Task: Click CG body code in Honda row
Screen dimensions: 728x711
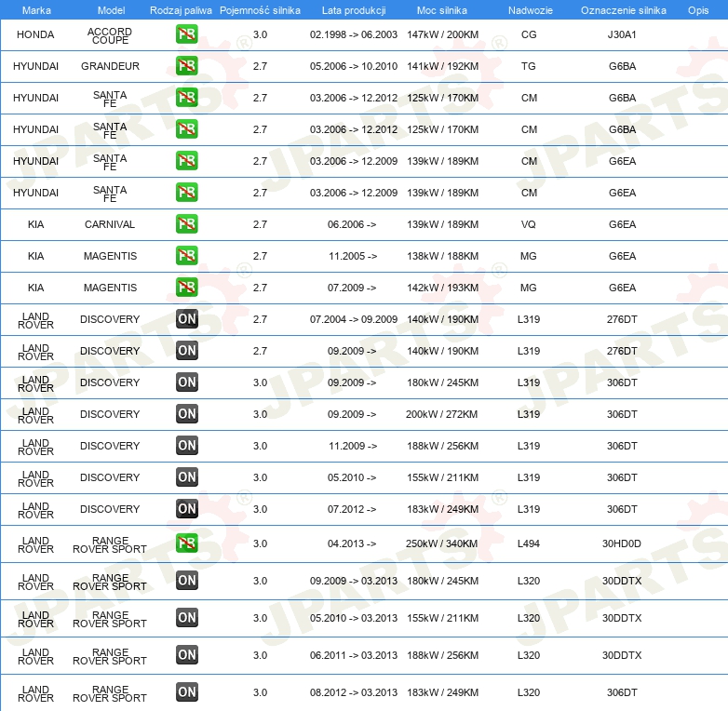Action: point(529,34)
